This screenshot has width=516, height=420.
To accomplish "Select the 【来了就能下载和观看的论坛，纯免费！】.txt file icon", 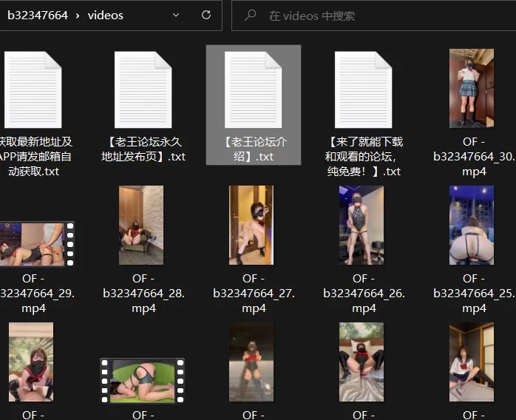I will click(x=363, y=89).
